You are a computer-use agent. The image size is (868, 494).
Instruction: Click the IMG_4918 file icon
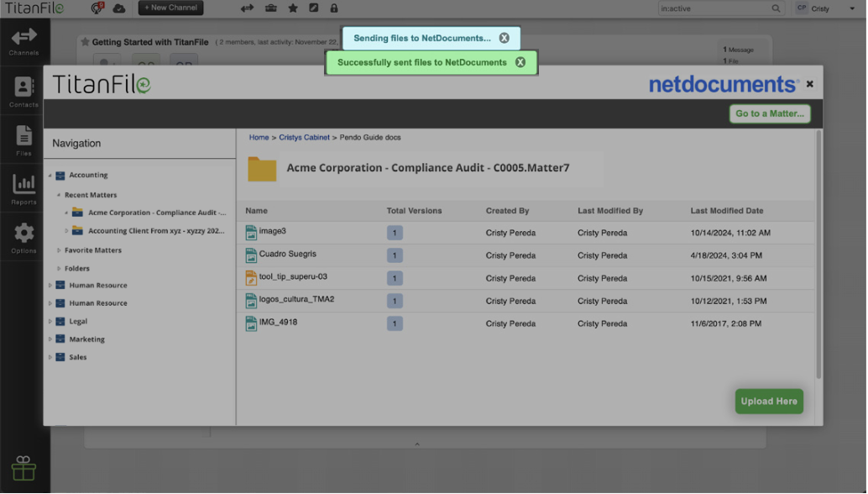click(x=251, y=323)
